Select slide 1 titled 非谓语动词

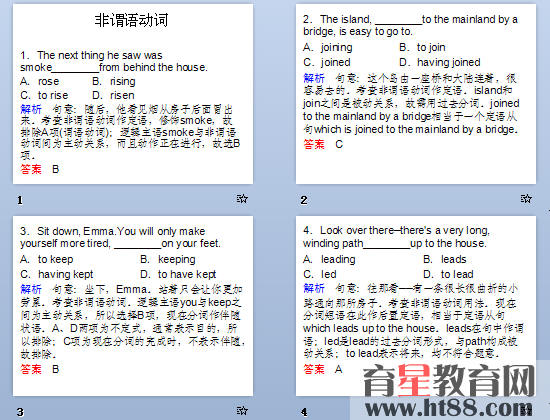coord(133,94)
